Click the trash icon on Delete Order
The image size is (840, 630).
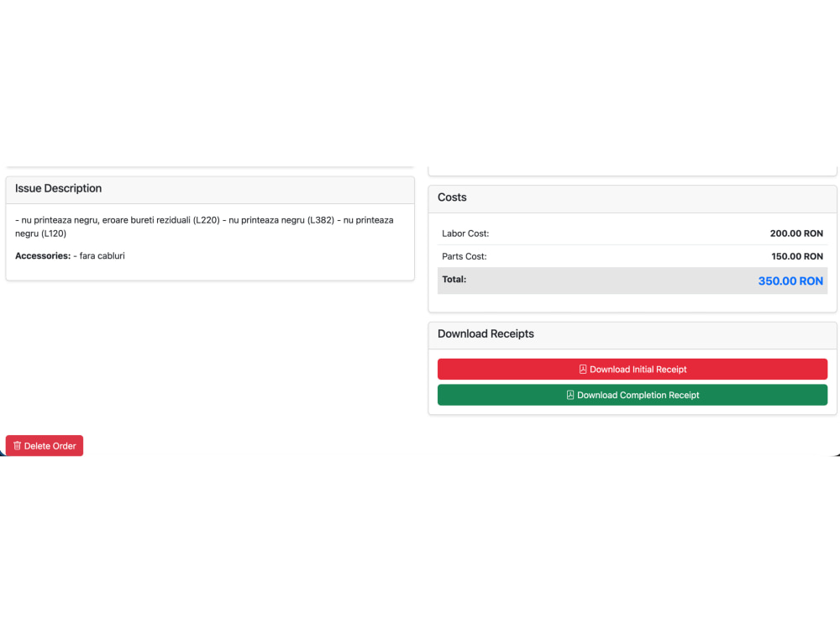[17, 446]
